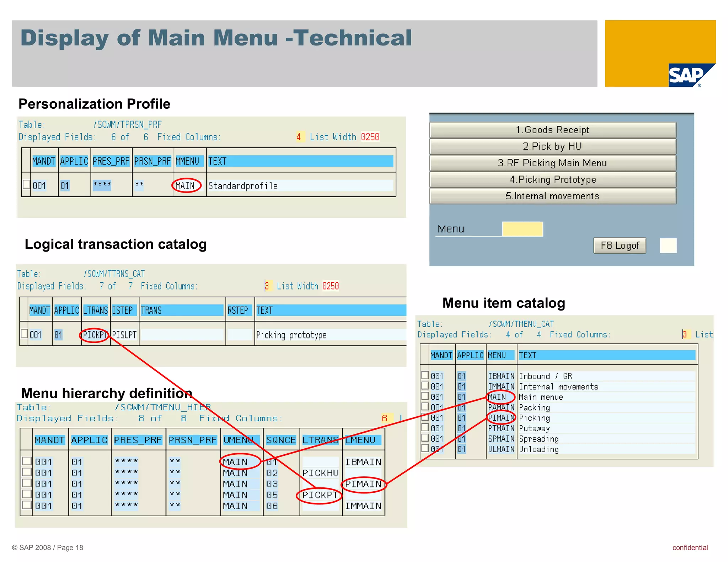Click the SQNCE column header
The height and width of the screenshot is (562, 728).
pos(281,440)
